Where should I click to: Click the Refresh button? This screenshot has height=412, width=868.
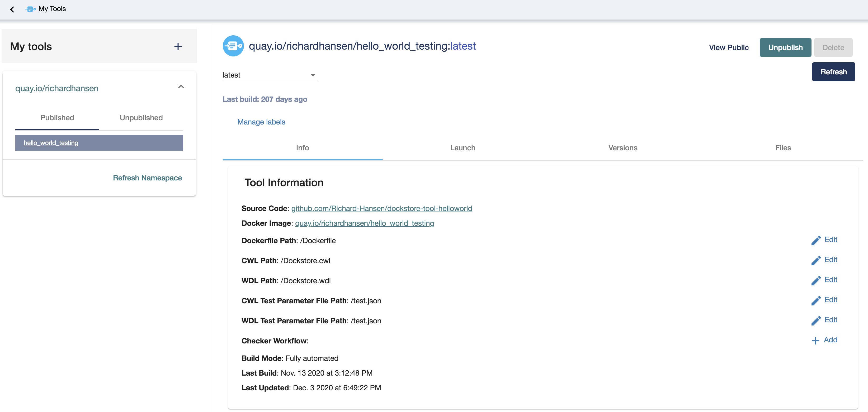tap(833, 72)
